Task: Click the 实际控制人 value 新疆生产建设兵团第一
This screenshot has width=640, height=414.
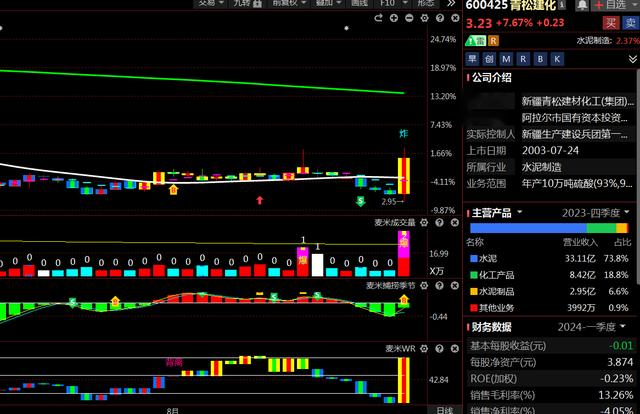Action: (x=575, y=134)
